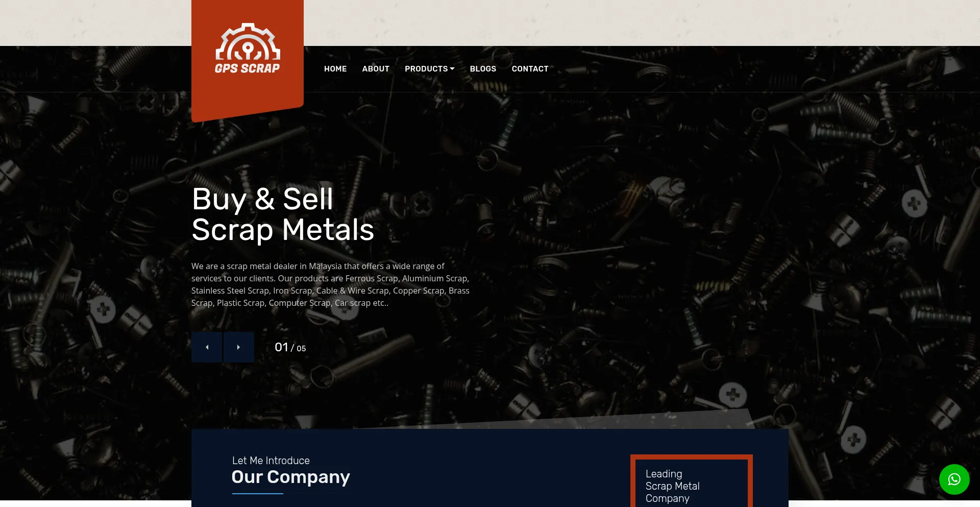Image resolution: width=980 pixels, height=507 pixels.
Task: Open the About page
Action: [x=376, y=69]
